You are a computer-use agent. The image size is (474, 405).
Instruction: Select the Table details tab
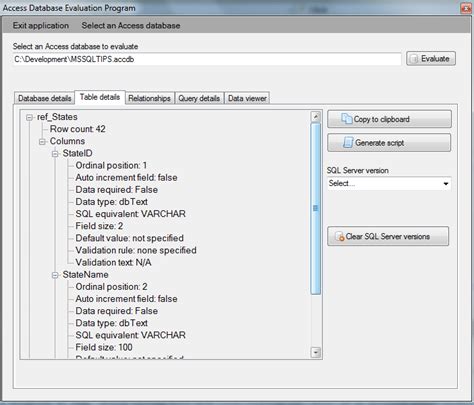click(100, 97)
